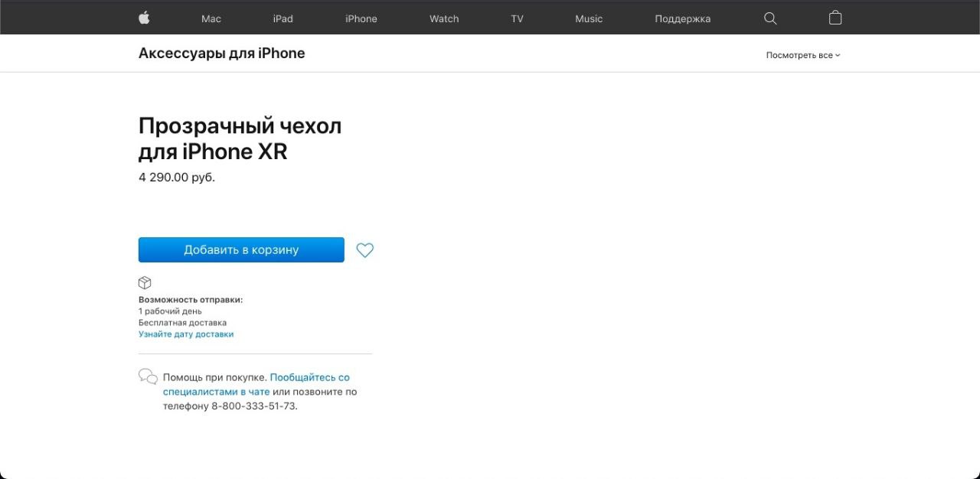Expand the Посмотреть все dropdown
Screen dimensions: 980x479
(x=803, y=55)
